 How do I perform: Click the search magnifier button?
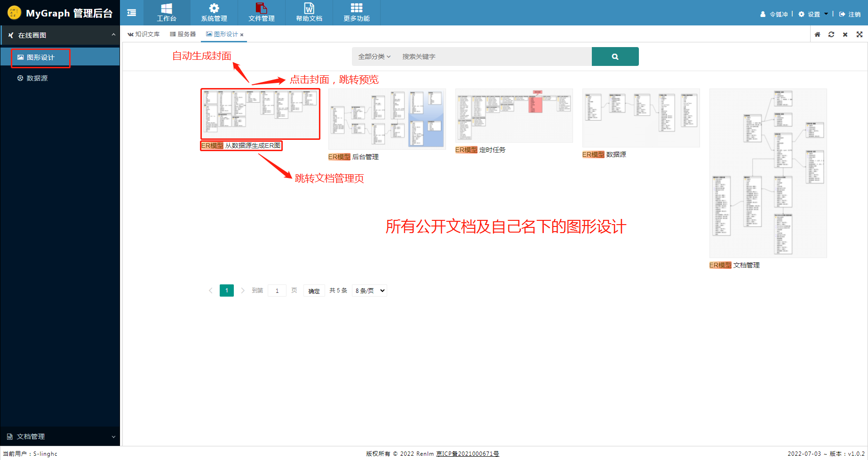click(x=615, y=56)
